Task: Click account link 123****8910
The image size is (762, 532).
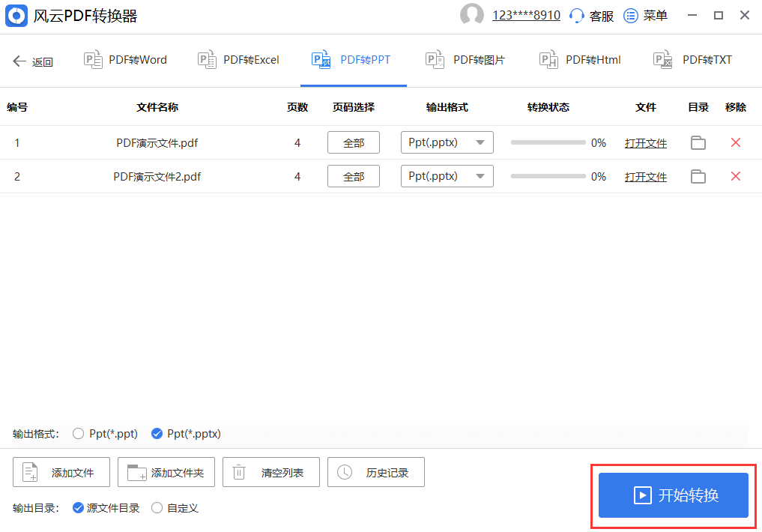Action: point(526,16)
